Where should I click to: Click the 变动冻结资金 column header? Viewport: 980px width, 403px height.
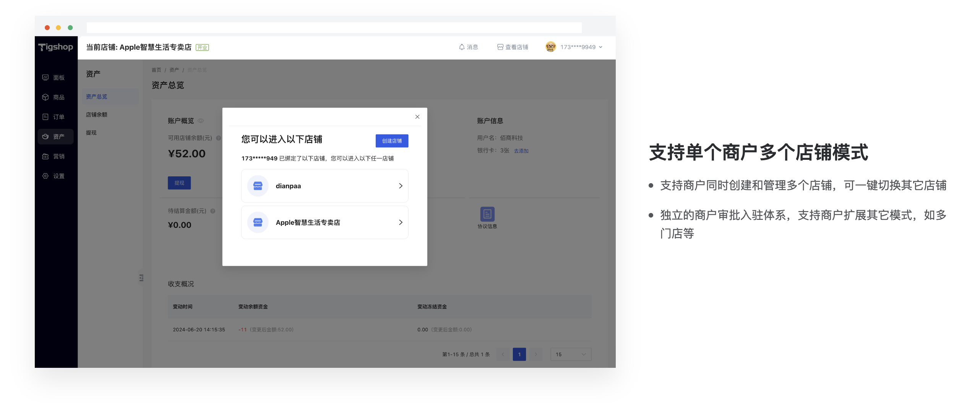432,307
